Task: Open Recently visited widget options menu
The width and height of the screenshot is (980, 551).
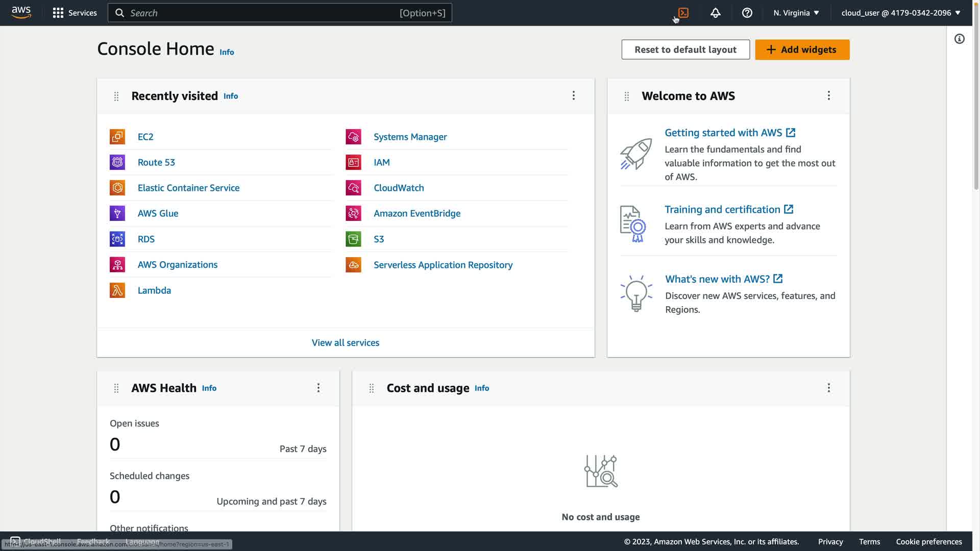Action: coord(574,95)
